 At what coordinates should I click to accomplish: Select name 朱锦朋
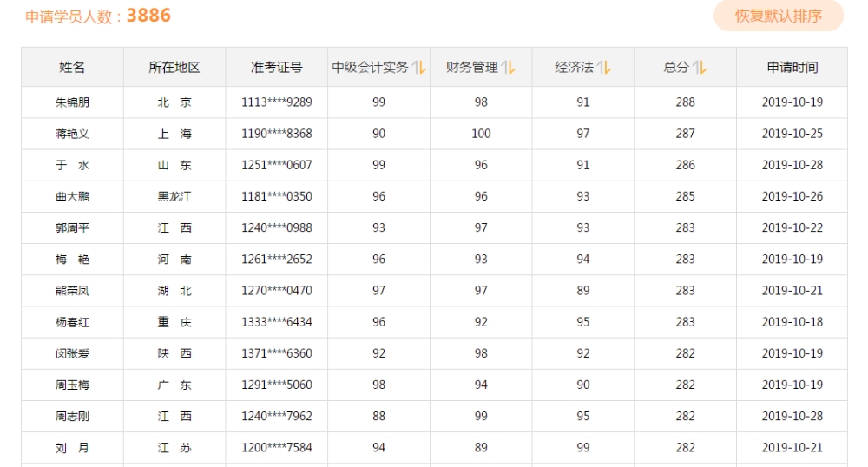point(72,102)
